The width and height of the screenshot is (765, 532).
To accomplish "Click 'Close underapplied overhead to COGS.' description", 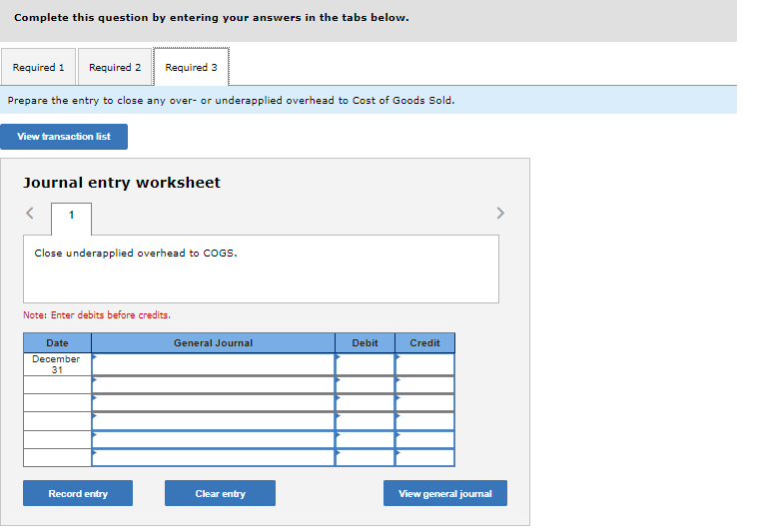I will tap(136, 254).
